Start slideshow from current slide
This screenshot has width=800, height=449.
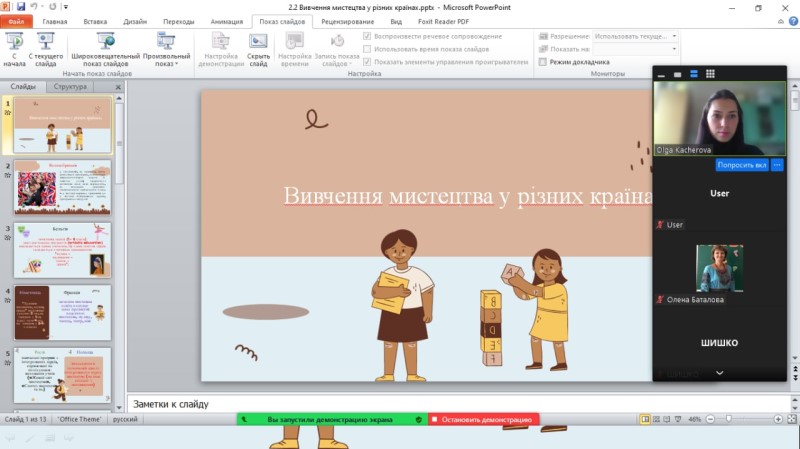pyautogui.click(x=44, y=48)
